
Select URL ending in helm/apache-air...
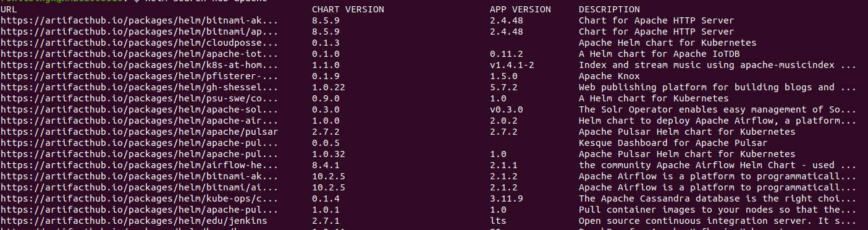[x=139, y=121]
